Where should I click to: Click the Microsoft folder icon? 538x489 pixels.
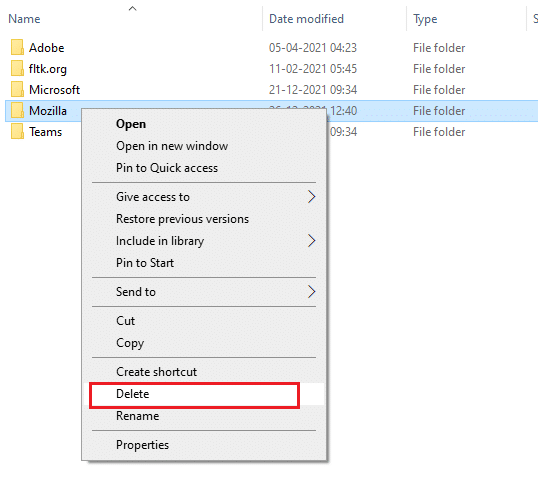pyautogui.click(x=17, y=89)
